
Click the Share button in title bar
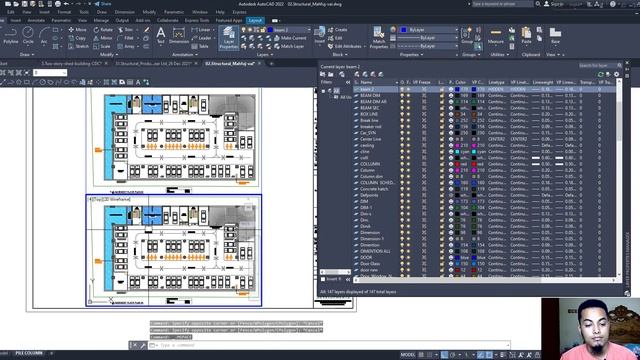click(103, 4)
